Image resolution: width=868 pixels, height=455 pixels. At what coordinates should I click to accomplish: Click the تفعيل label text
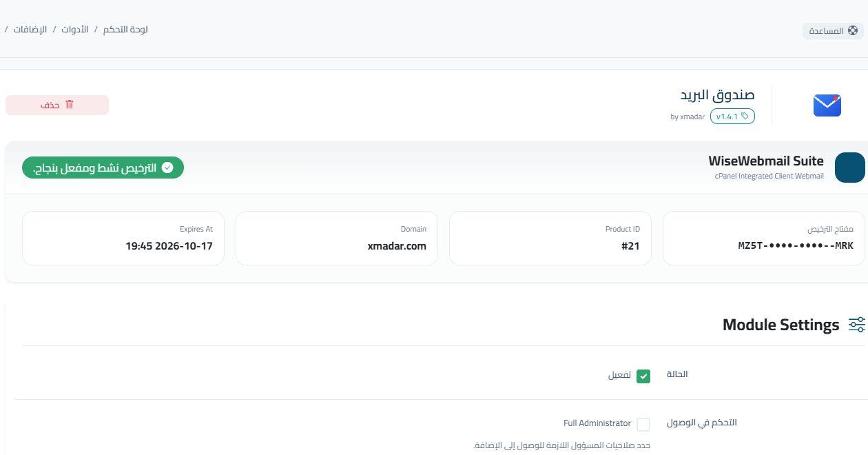click(x=619, y=375)
